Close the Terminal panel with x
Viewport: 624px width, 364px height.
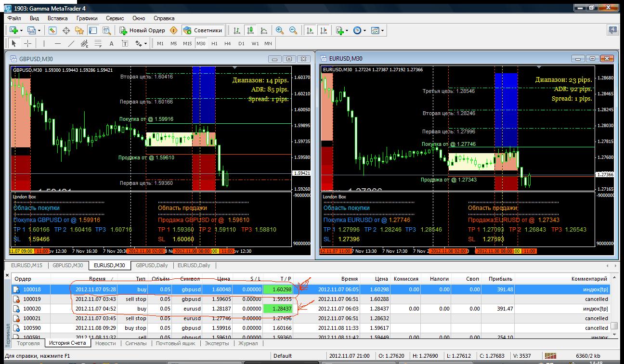click(7, 275)
